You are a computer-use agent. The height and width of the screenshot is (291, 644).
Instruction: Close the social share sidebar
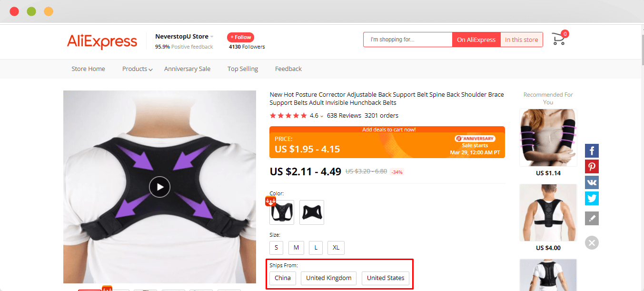[x=592, y=243]
